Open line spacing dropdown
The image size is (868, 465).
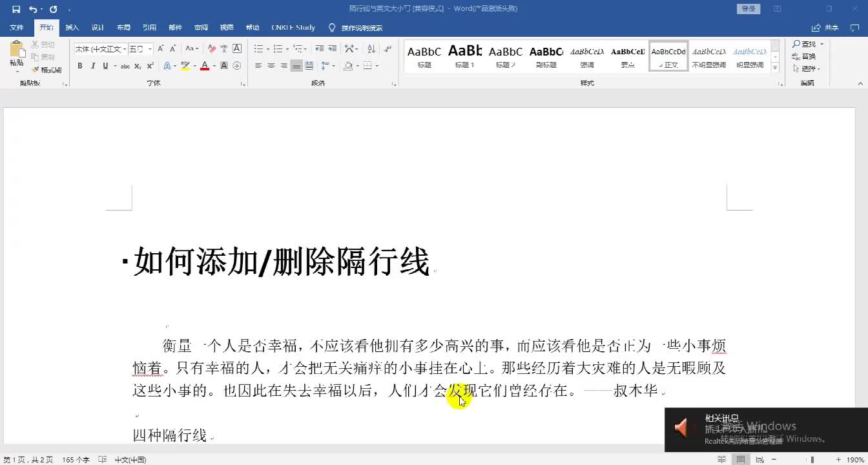click(329, 66)
